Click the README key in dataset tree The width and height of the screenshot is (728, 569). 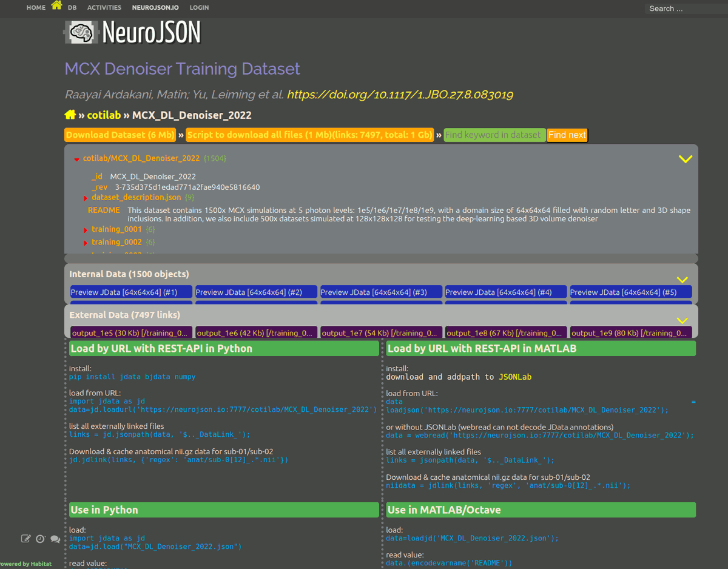[x=104, y=210]
